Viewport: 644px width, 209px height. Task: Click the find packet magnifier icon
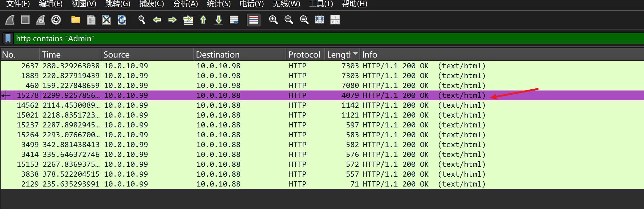click(x=142, y=20)
